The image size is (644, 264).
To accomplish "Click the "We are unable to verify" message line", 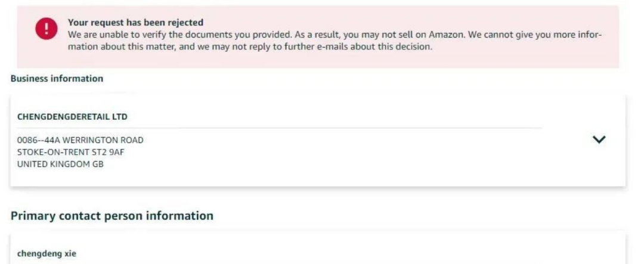I will [x=335, y=35].
